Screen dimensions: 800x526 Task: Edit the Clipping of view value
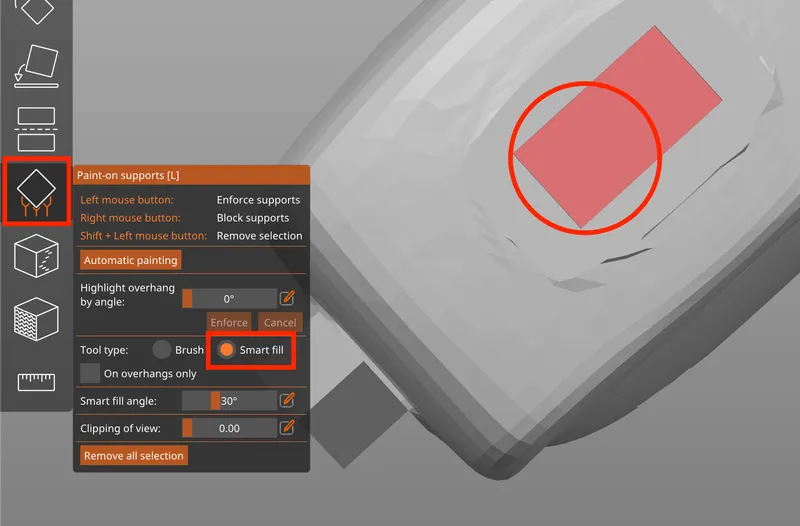287,428
